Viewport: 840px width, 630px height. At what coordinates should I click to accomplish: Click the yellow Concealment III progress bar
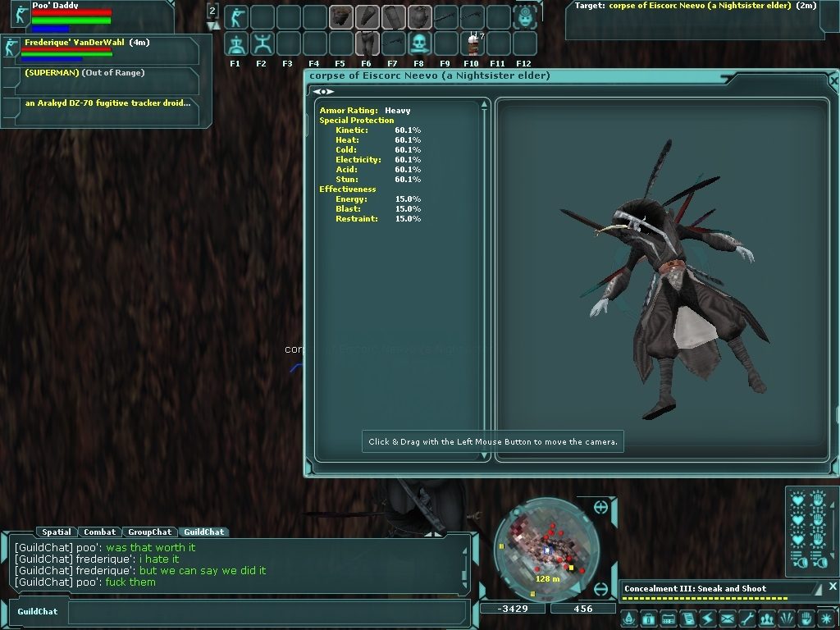click(x=705, y=598)
